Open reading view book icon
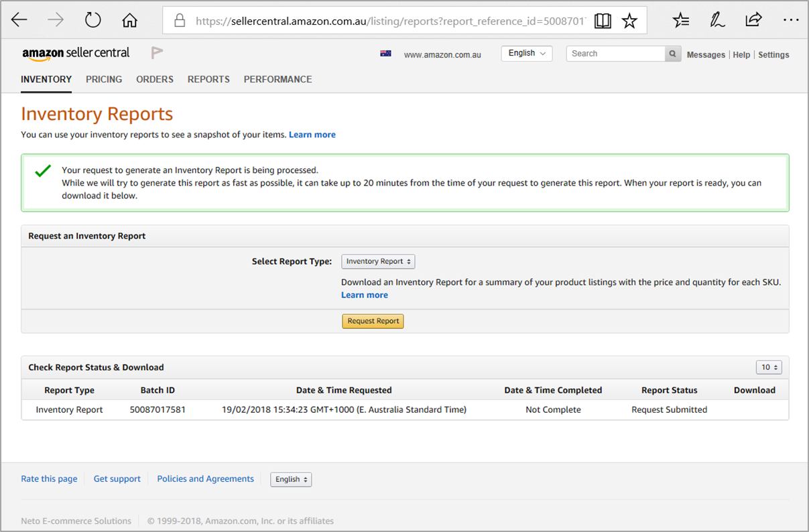This screenshot has height=532, width=809. coord(603,21)
